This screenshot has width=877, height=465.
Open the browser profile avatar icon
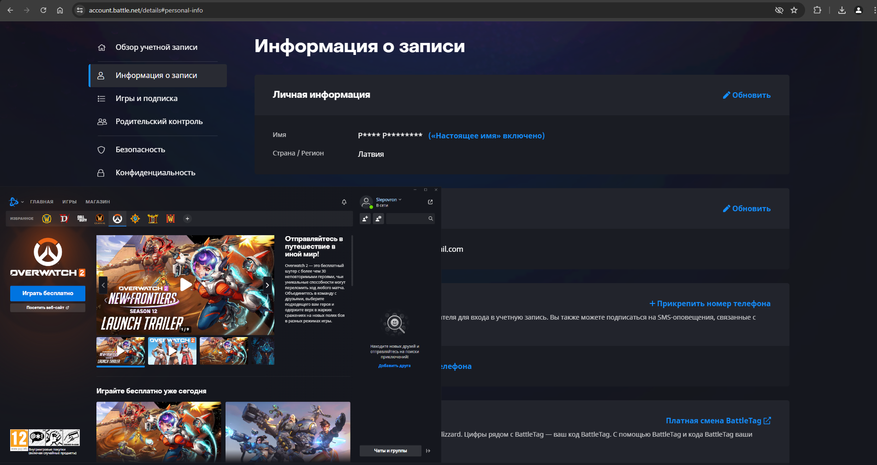[x=859, y=10]
